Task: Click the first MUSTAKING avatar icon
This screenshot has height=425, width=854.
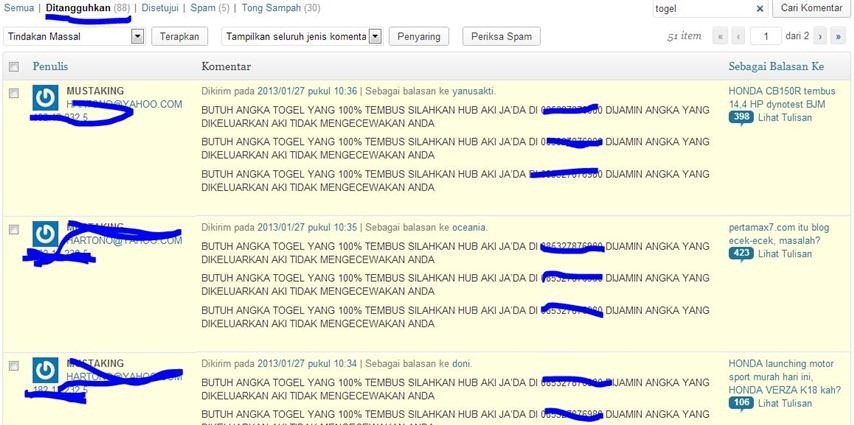Action: (x=45, y=98)
